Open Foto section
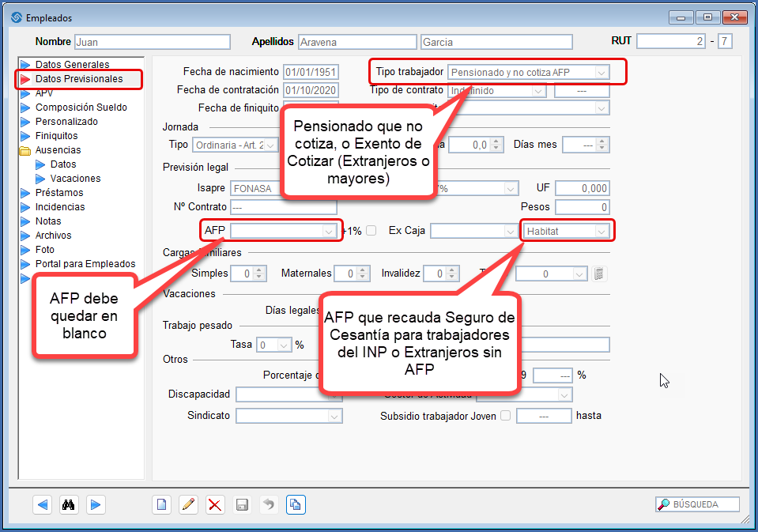 click(x=44, y=250)
